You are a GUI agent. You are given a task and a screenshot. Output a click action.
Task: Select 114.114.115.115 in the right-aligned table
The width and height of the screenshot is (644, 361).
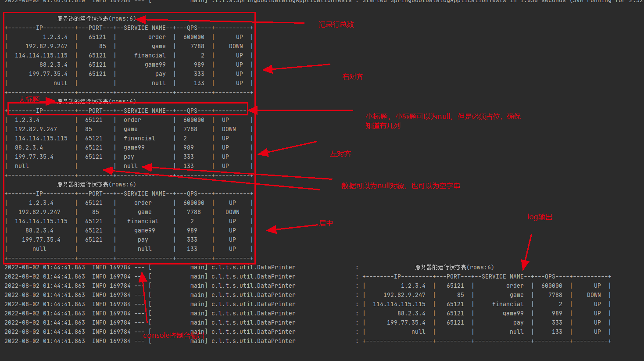[41, 55]
